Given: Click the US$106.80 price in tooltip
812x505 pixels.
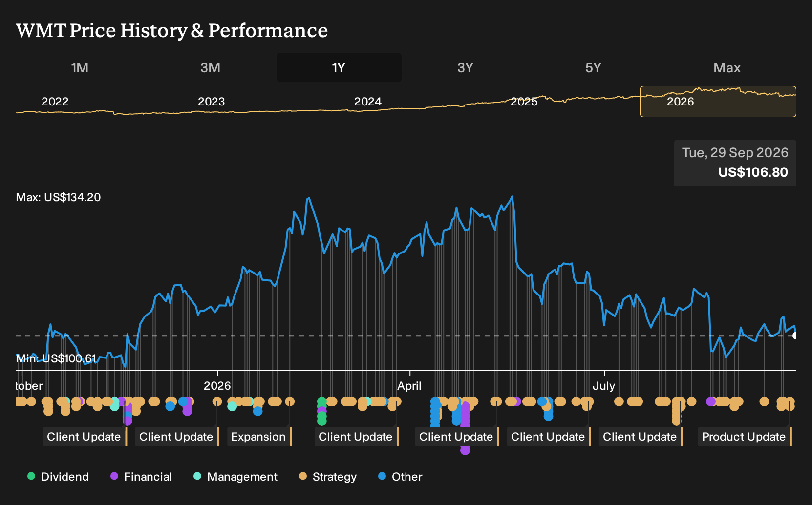Looking at the screenshot, I should pyautogui.click(x=753, y=172).
